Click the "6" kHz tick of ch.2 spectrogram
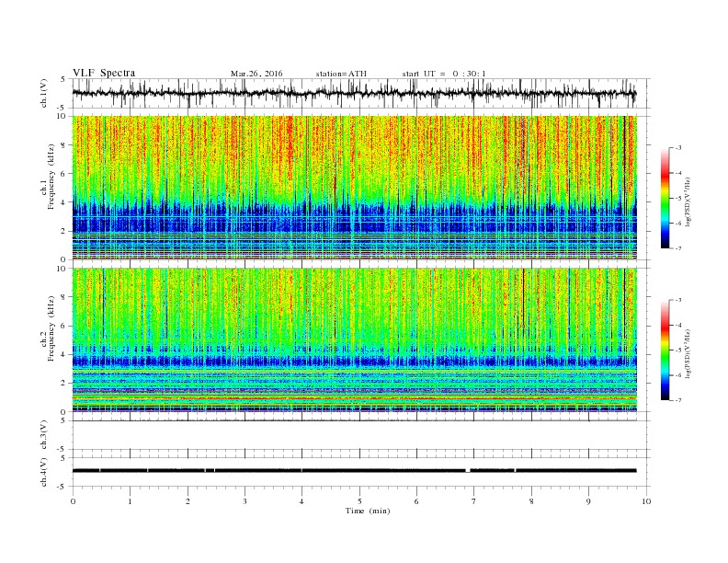This screenshot has width=728, height=563. coord(64,326)
